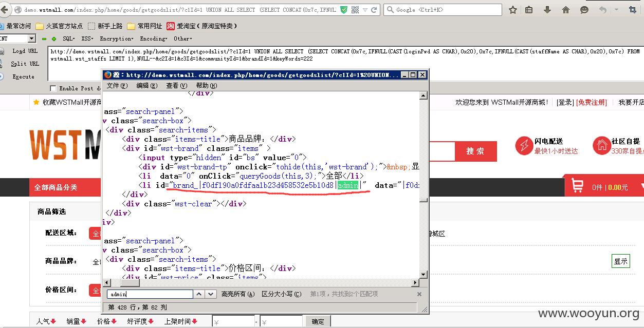
Task: Find next match with the down arrow
Action: [211, 294]
